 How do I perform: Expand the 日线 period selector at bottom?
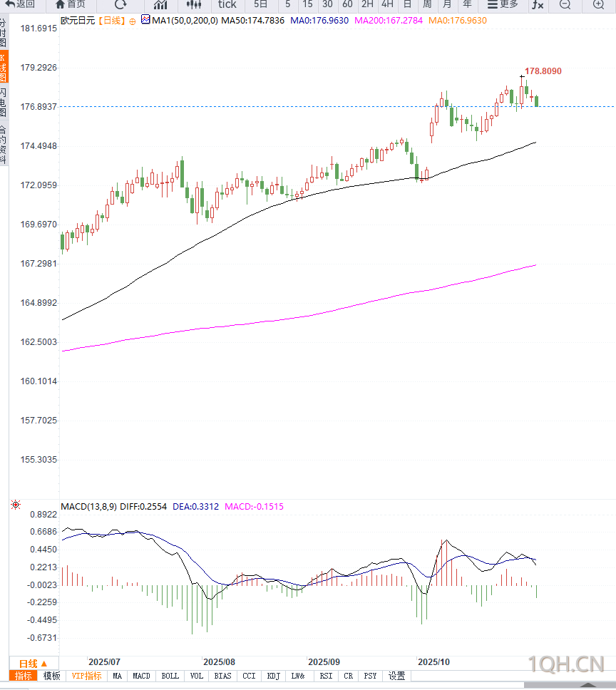pyautogui.click(x=33, y=664)
